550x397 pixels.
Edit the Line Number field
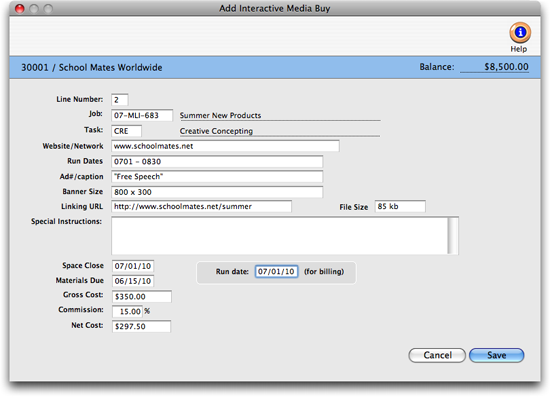coord(120,100)
